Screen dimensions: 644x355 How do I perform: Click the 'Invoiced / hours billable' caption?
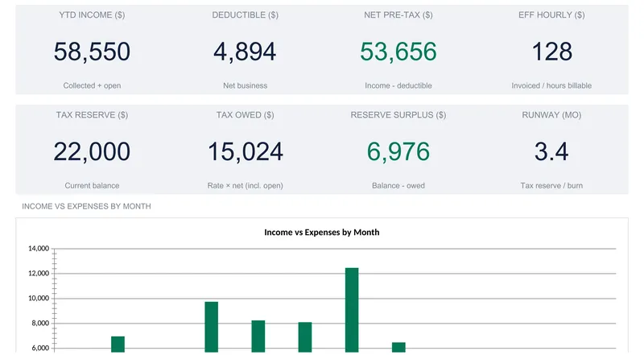tap(551, 86)
